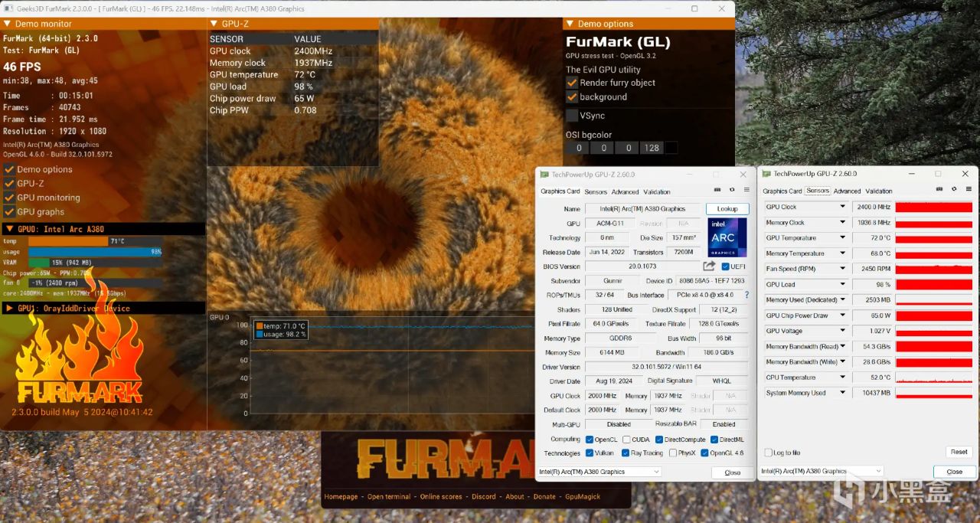Screen dimensions: 980x523
Task: Toggle UEFI checkbox in GPU-Z
Action: [x=725, y=266]
